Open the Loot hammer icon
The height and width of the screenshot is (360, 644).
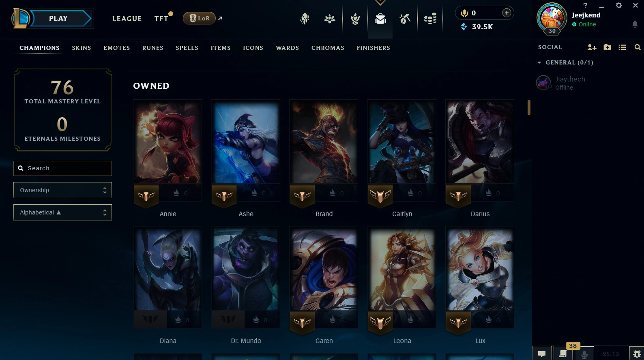click(x=405, y=19)
